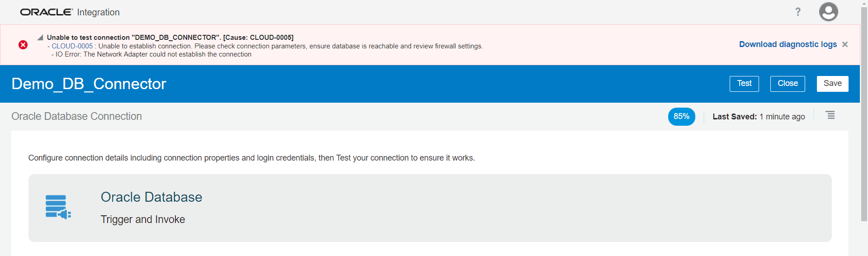Screen dimensions: 868x256
Task: Collapse the error details disclosure triangle
Action: point(40,38)
